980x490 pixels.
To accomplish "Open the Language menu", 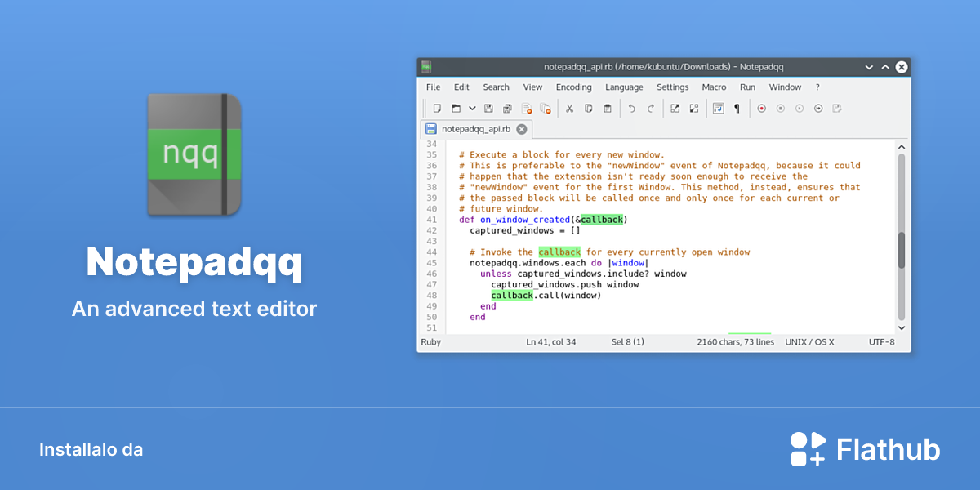I will (x=624, y=87).
